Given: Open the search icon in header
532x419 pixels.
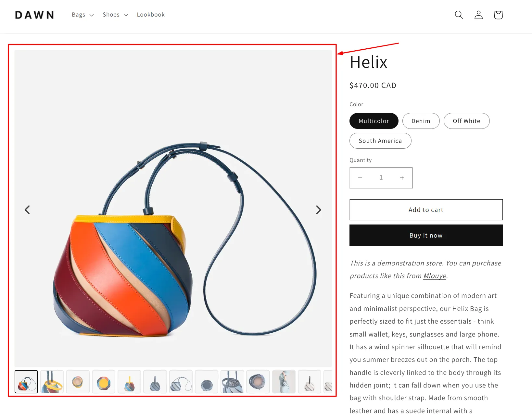Looking at the screenshot, I should pyautogui.click(x=459, y=15).
